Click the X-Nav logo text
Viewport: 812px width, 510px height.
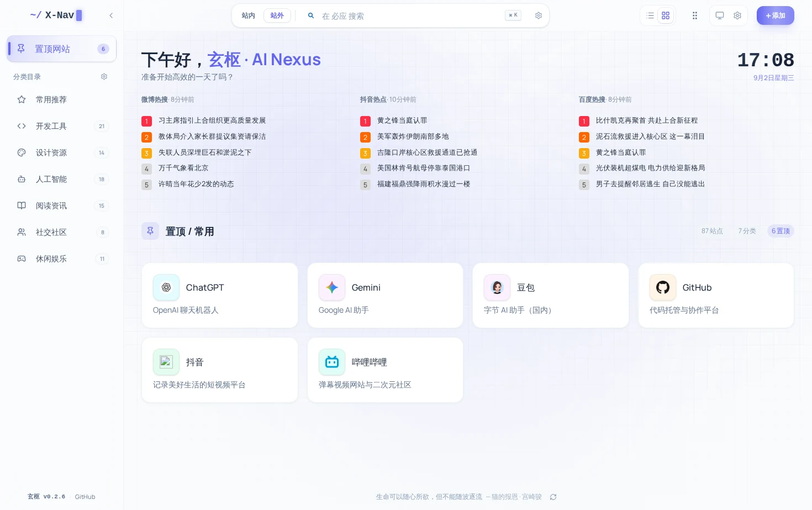pyautogui.click(x=59, y=15)
